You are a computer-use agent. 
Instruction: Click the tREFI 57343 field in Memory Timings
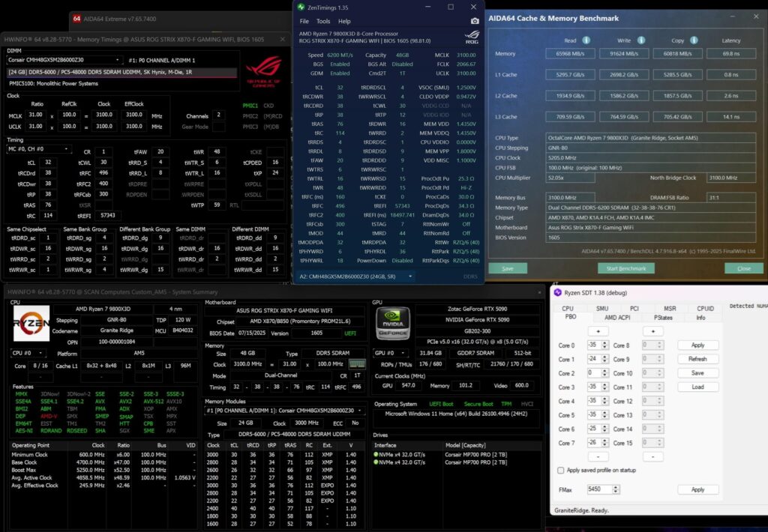(108, 215)
